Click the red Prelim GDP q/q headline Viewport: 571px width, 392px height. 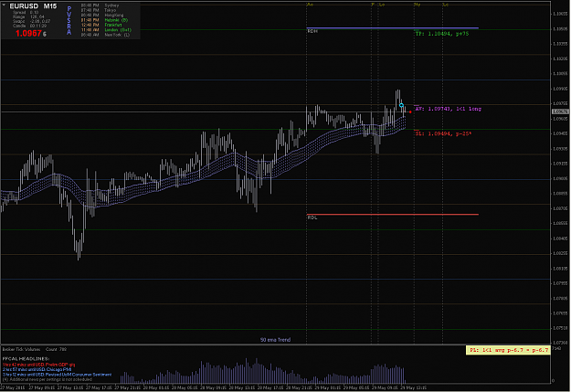(38, 365)
